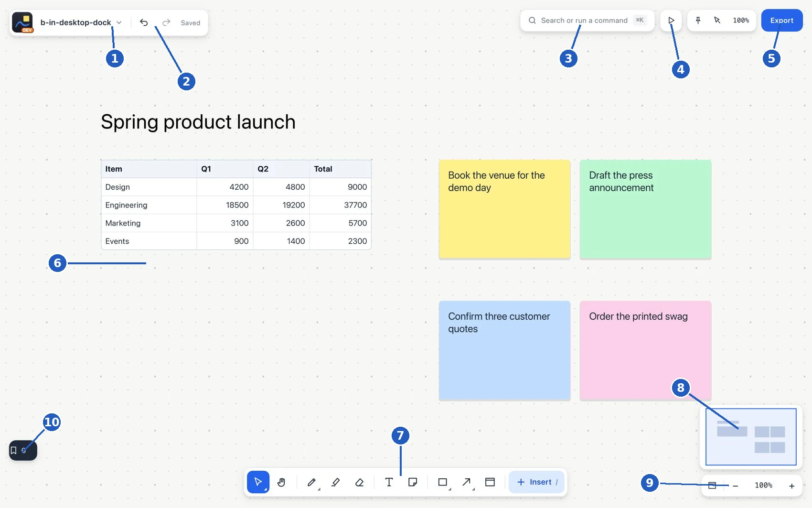Select the Eraser tool
This screenshot has width=812, height=508.
(359, 482)
